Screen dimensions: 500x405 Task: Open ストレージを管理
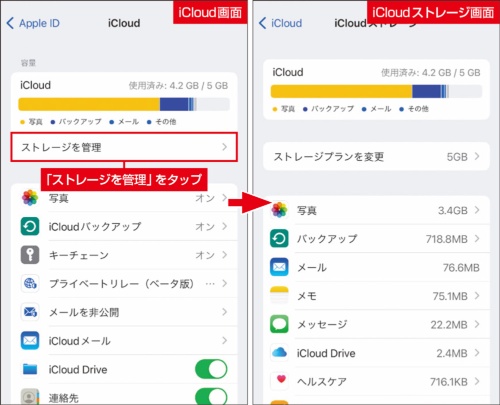(x=124, y=147)
